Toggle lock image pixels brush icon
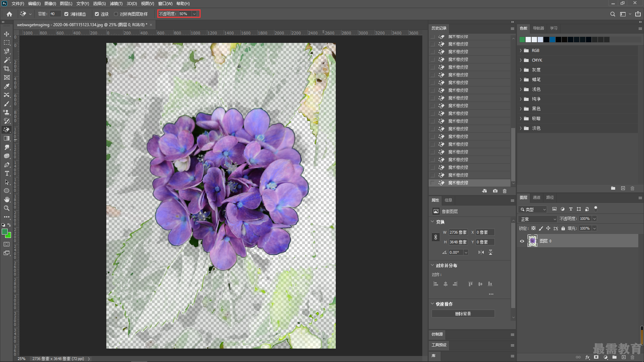 pos(541,228)
